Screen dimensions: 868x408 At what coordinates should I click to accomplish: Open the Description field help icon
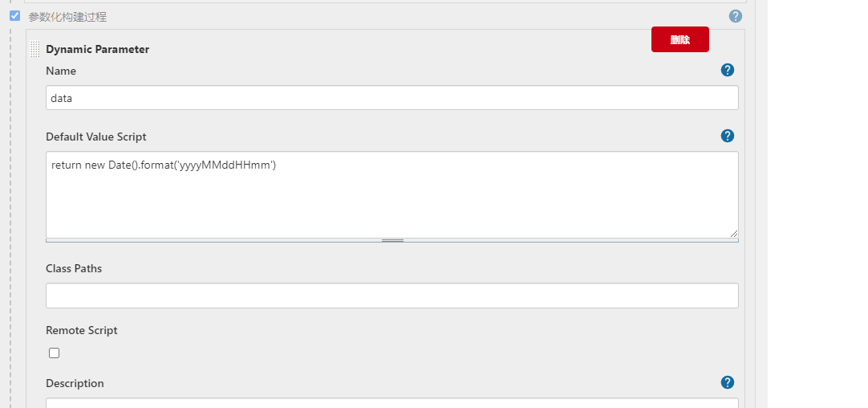pyautogui.click(x=728, y=382)
